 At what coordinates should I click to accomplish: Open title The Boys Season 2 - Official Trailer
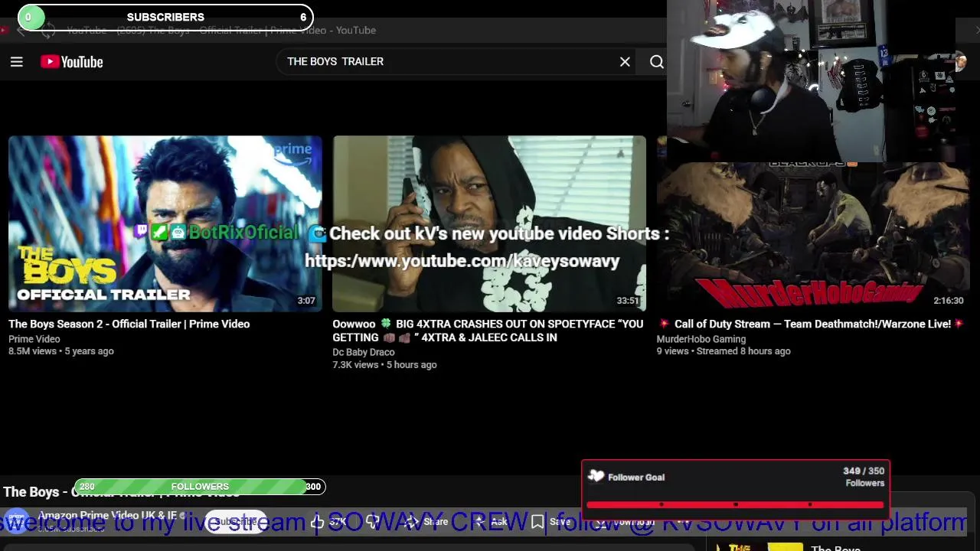point(129,324)
